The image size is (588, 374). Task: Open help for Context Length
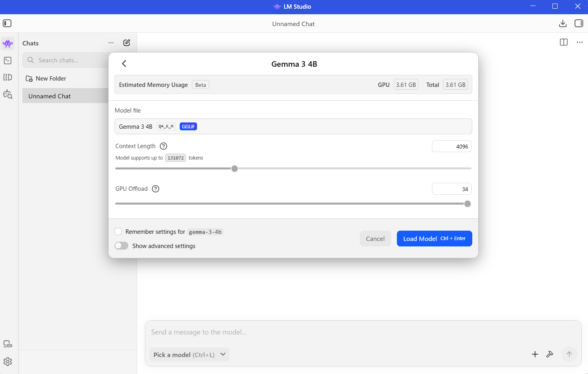(x=163, y=146)
